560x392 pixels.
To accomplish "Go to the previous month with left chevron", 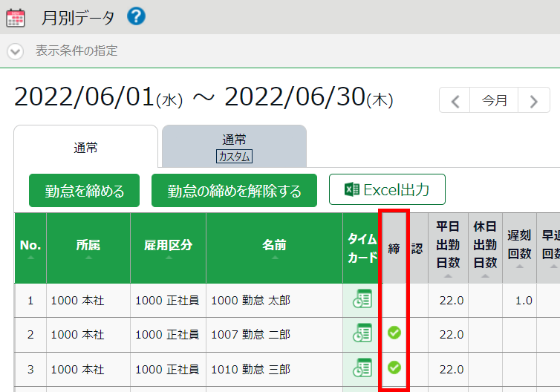I will (x=455, y=100).
